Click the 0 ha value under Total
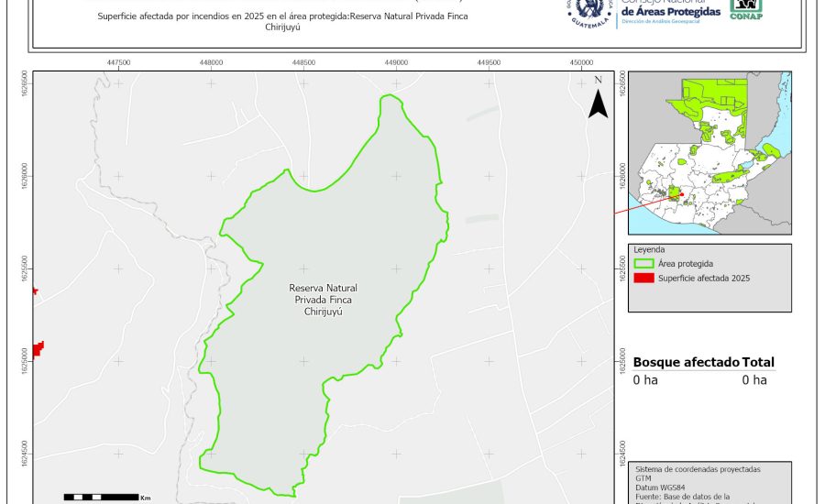 click(754, 379)
